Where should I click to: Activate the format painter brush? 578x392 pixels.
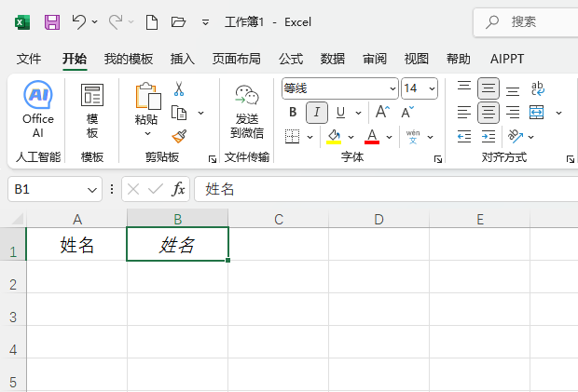coord(179,136)
